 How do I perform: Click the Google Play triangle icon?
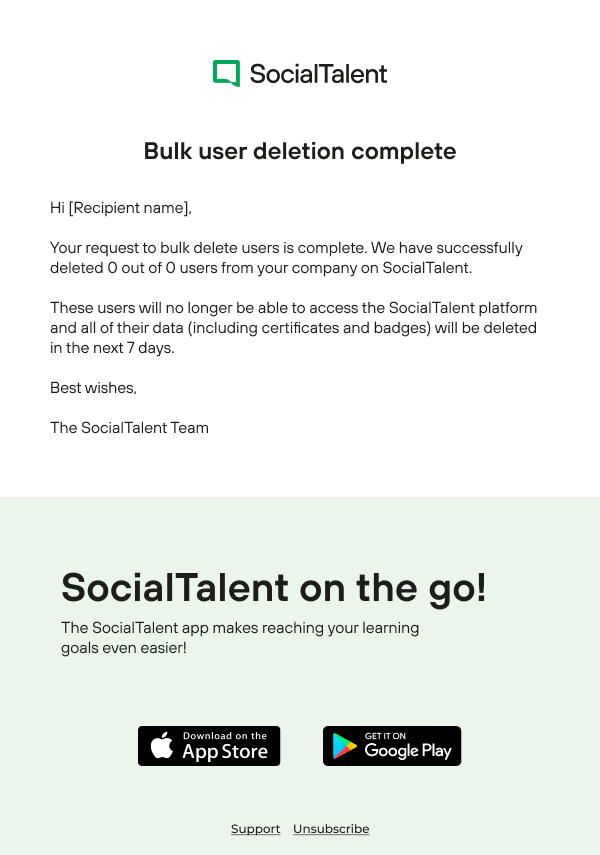(x=345, y=746)
